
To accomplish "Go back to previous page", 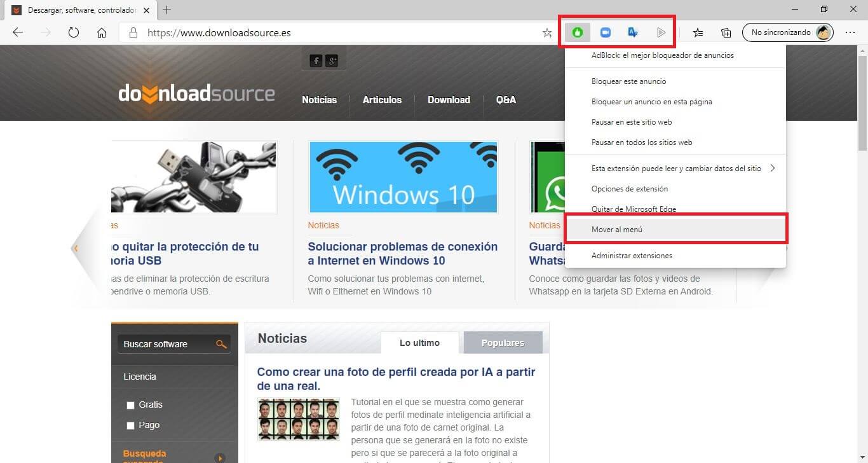I will coord(18,32).
